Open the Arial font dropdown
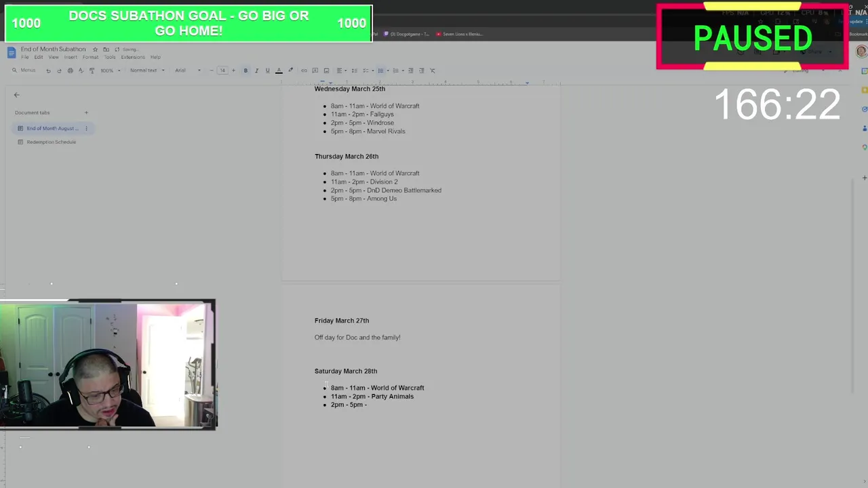868x488 pixels. click(188, 70)
